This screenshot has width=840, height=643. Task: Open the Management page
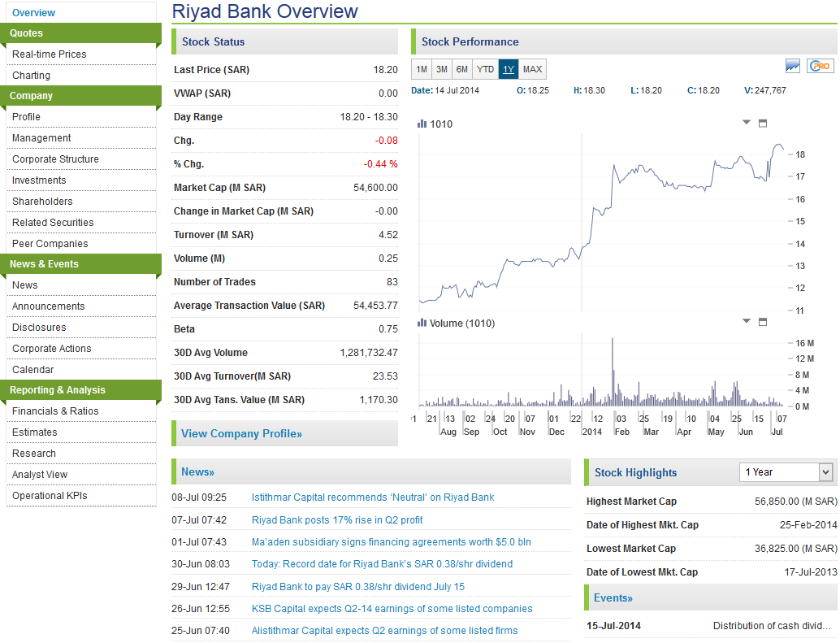tap(41, 137)
